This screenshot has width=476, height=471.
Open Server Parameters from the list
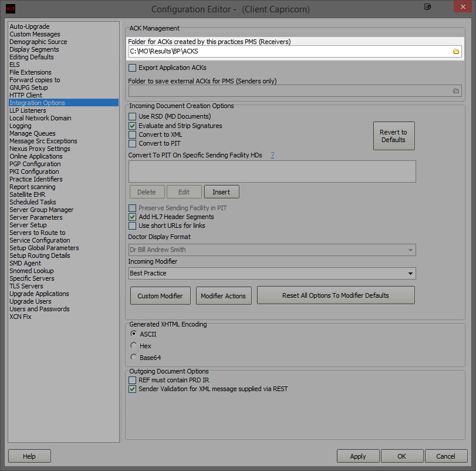(35, 217)
